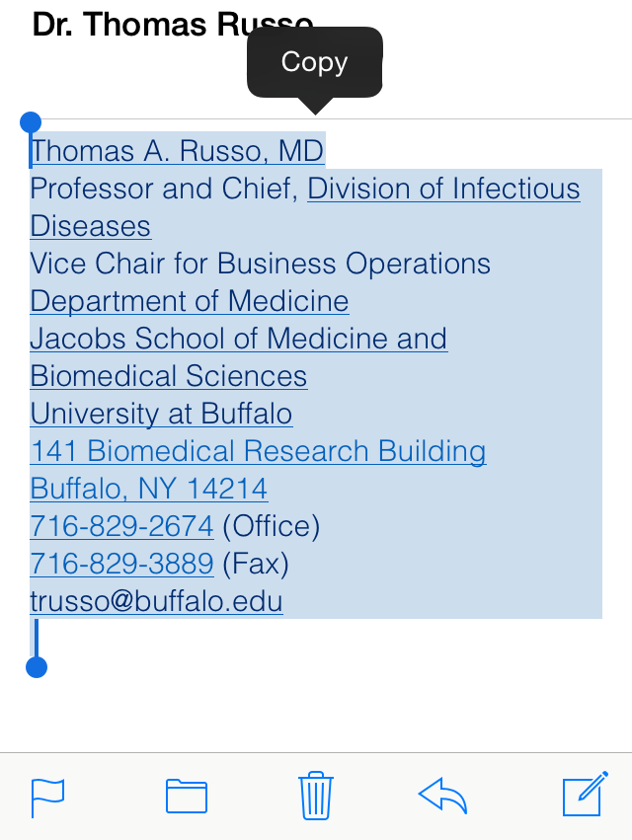Call the office number 716-829-2674
The width and height of the screenshot is (632, 840).
[122, 526]
